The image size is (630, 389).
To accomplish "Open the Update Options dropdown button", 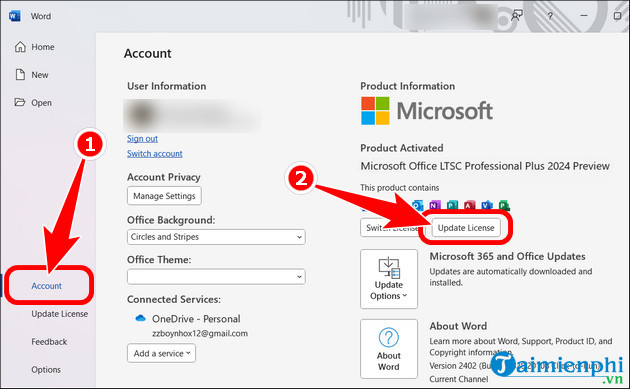I will [389, 279].
